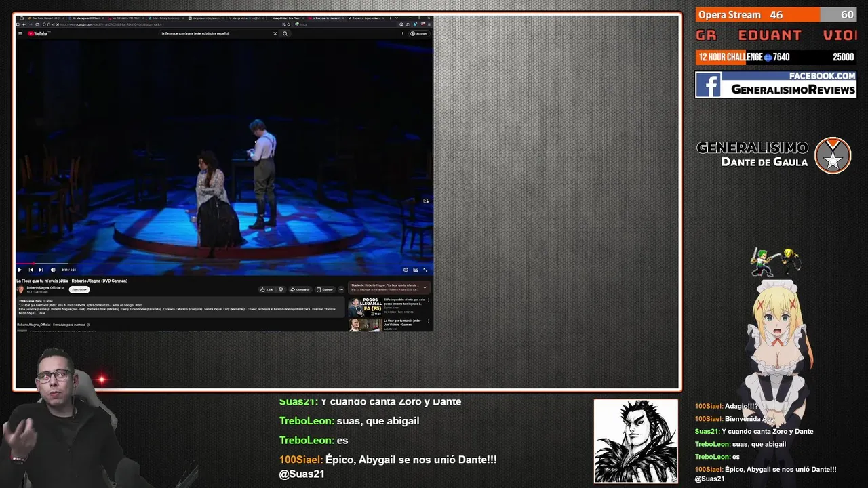Skip to next video in player

click(x=41, y=270)
